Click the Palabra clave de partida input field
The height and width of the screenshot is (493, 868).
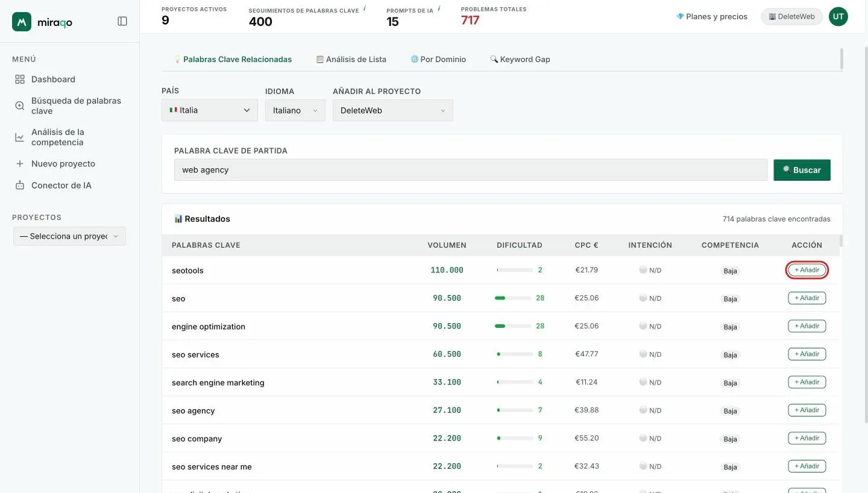[470, 170]
